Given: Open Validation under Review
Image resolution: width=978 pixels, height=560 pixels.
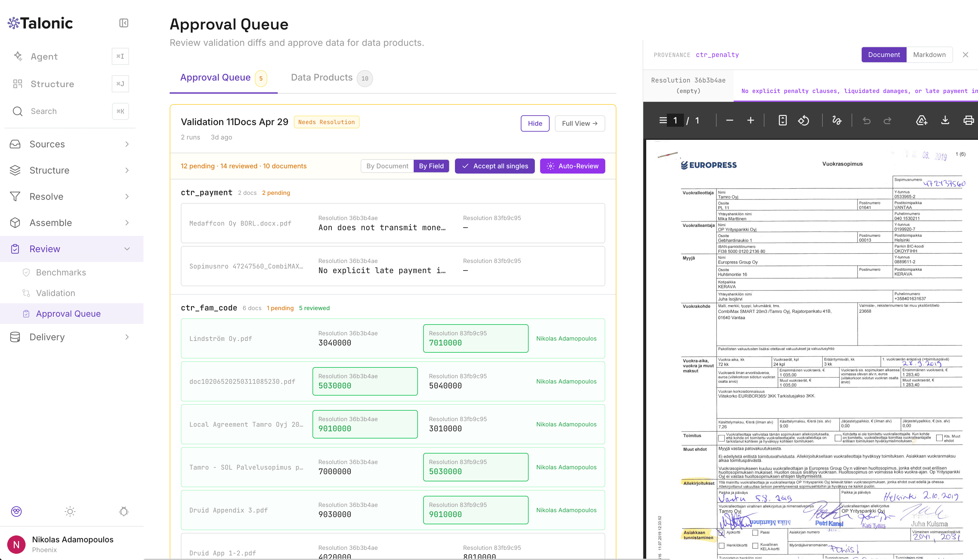Looking at the screenshot, I should [55, 293].
